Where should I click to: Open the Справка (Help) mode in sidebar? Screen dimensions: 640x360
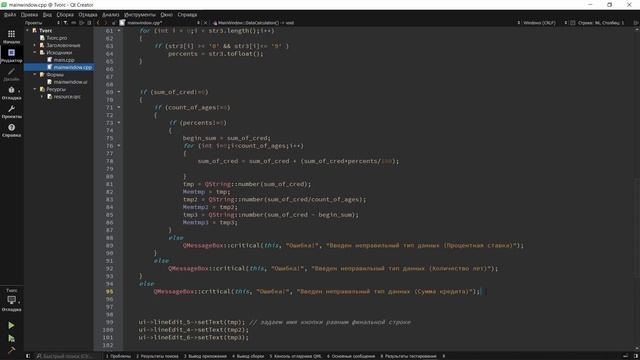pos(11,131)
